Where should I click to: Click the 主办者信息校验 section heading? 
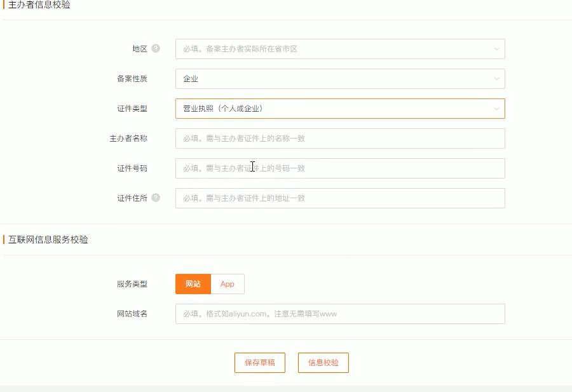[39, 5]
